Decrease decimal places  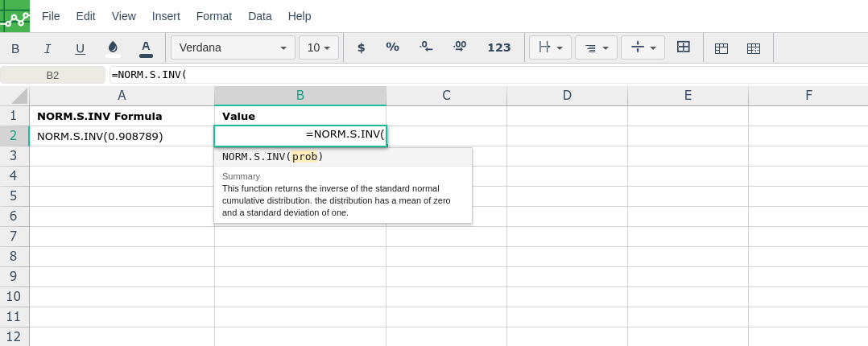(426, 47)
